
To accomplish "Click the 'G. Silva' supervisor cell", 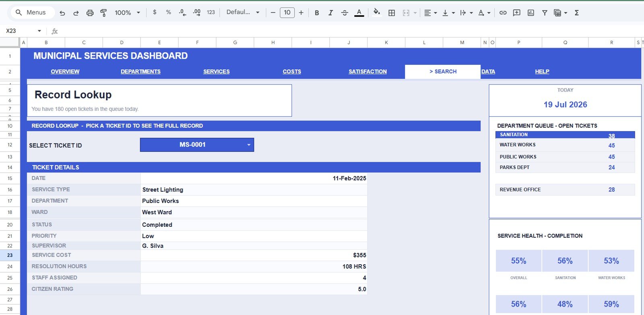I will point(254,245).
